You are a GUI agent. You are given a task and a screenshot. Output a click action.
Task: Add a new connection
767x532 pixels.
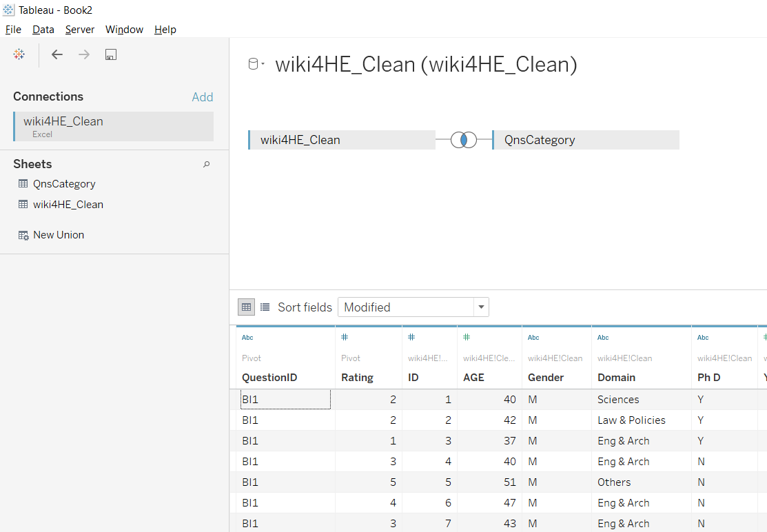(x=203, y=96)
